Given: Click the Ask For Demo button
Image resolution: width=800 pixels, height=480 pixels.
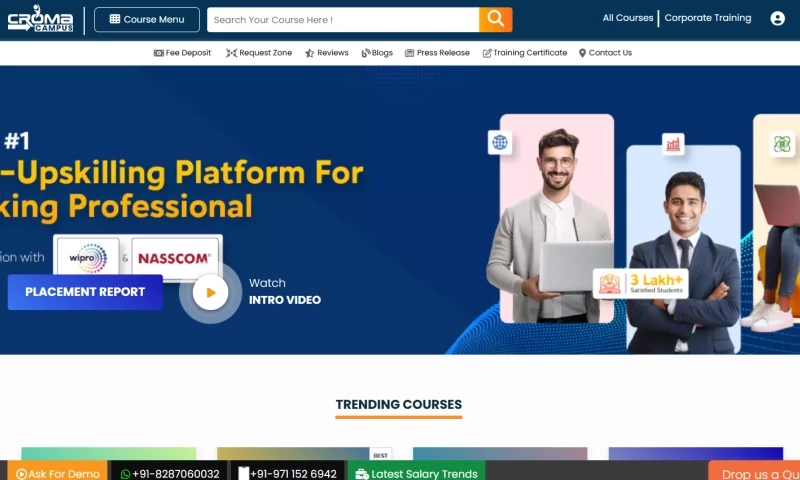Looking at the screenshot, I should click(x=57, y=473).
